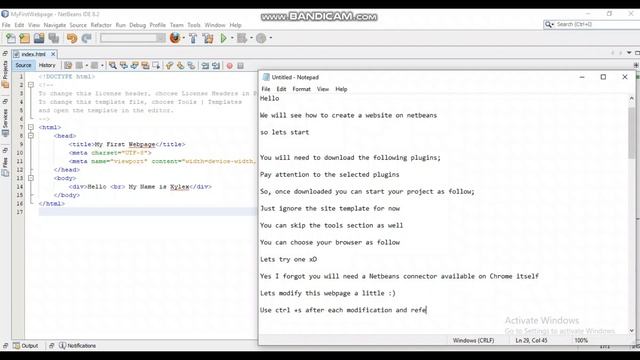
Task: Switch editor to Source view
Action: point(23,65)
